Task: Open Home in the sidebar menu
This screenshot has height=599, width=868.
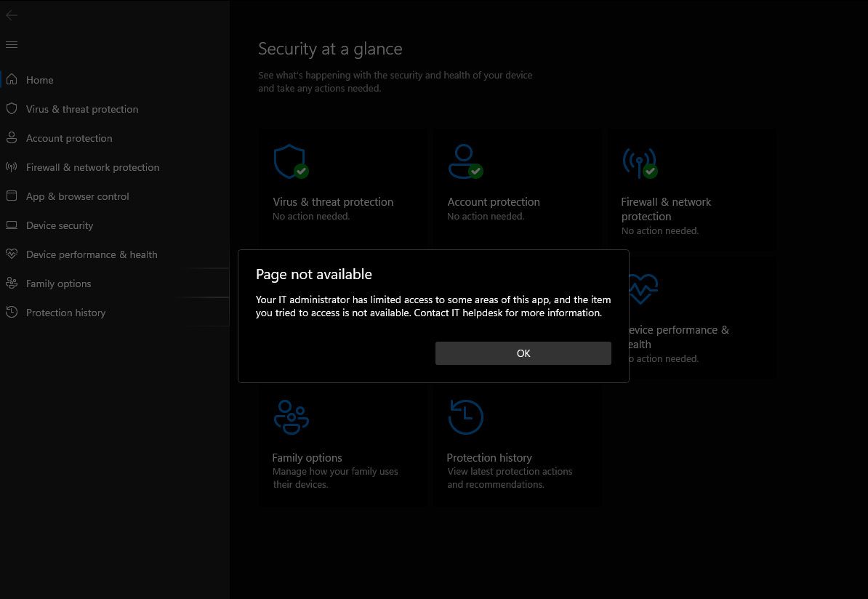Action: pos(115,80)
